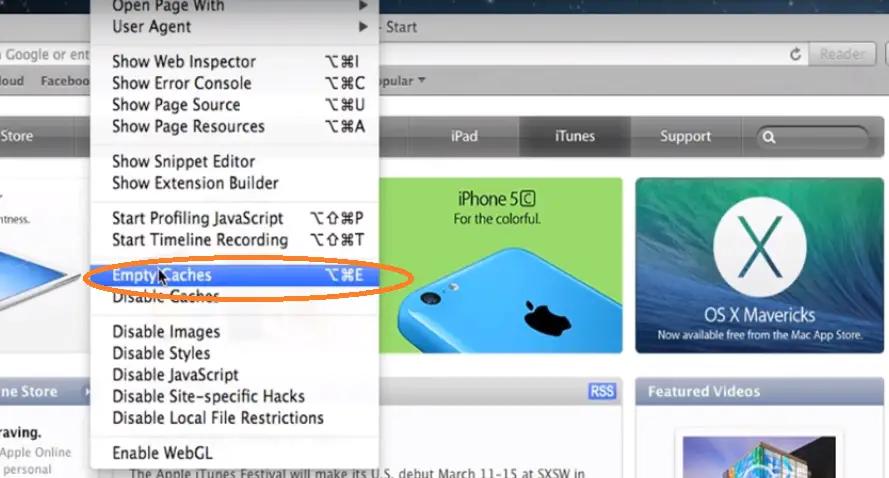Screen dimensions: 889x478
Task: Click the Featured Videos thumbnail
Action: (x=759, y=457)
